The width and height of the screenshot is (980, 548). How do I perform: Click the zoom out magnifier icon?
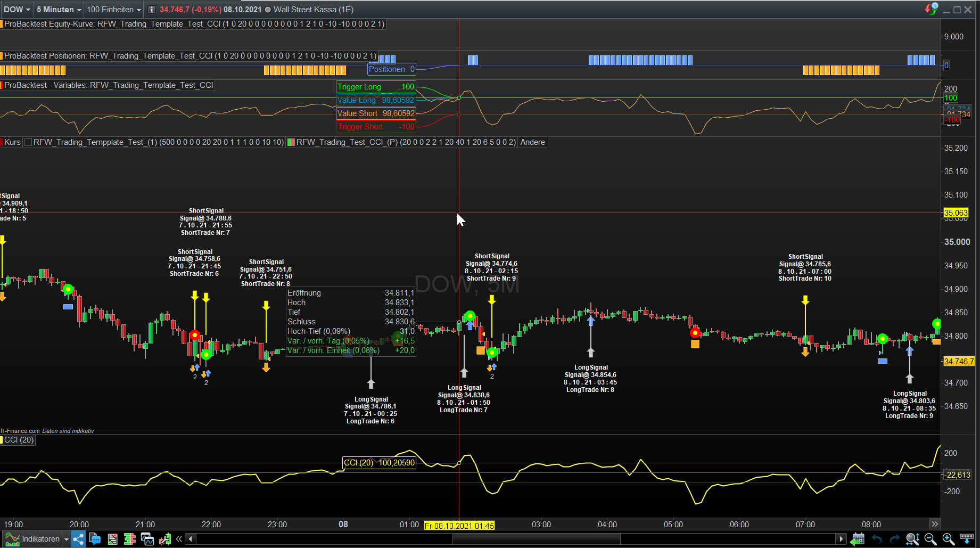[930, 539]
